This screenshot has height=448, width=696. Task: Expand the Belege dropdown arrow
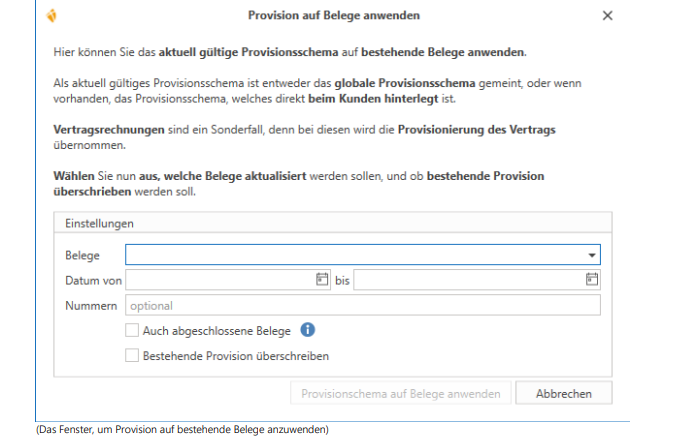pyautogui.click(x=592, y=256)
